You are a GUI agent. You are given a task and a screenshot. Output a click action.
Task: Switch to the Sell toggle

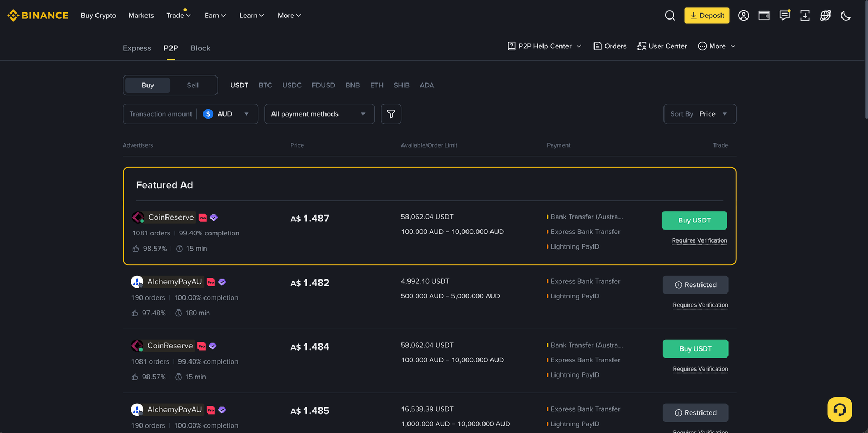[193, 85]
